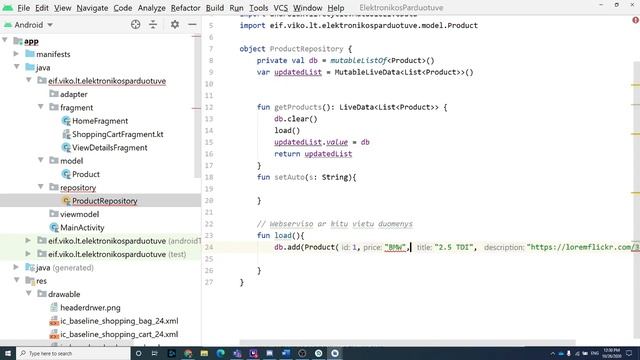The height and width of the screenshot is (360, 640).
Task: Click the headerdrwer.png image file icon
Action: click(54, 307)
